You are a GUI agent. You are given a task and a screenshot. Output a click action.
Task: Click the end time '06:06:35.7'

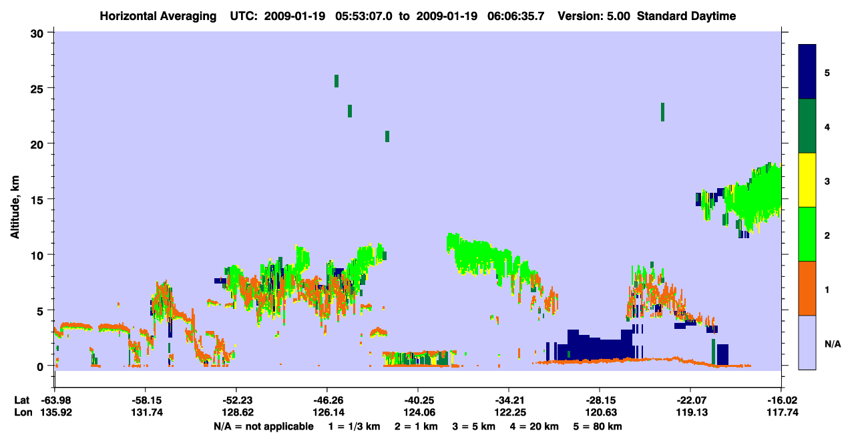pyautogui.click(x=517, y=16)
